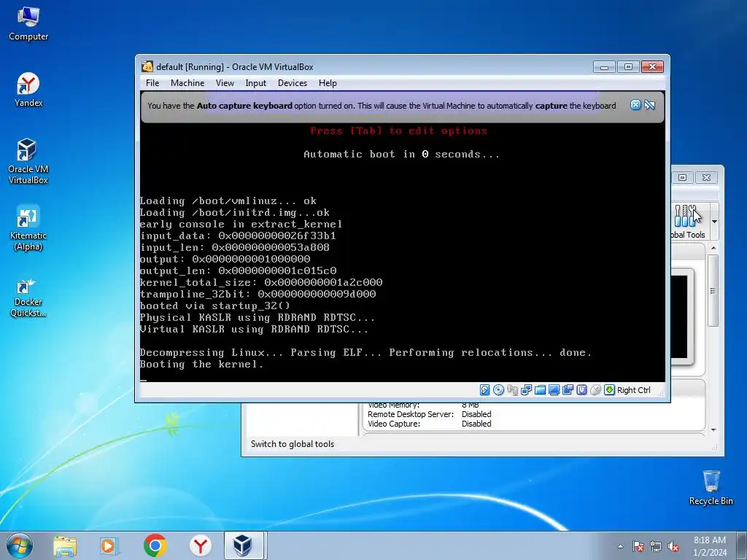Launch Yandex Browser from the taskbar
This screenshot has height=560, width=747.
click(200, 545)
